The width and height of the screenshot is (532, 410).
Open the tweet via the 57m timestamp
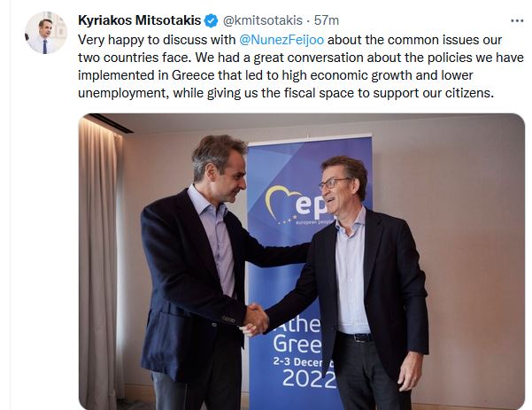click(x=326, y=20)
